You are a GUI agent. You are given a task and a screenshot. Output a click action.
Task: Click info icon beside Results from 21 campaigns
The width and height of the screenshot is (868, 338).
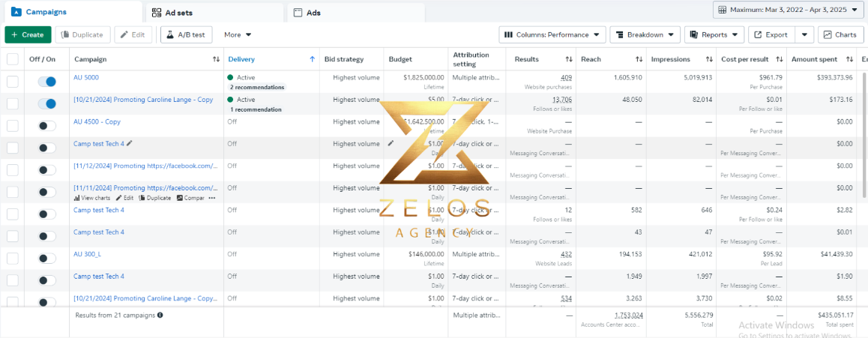160,315
